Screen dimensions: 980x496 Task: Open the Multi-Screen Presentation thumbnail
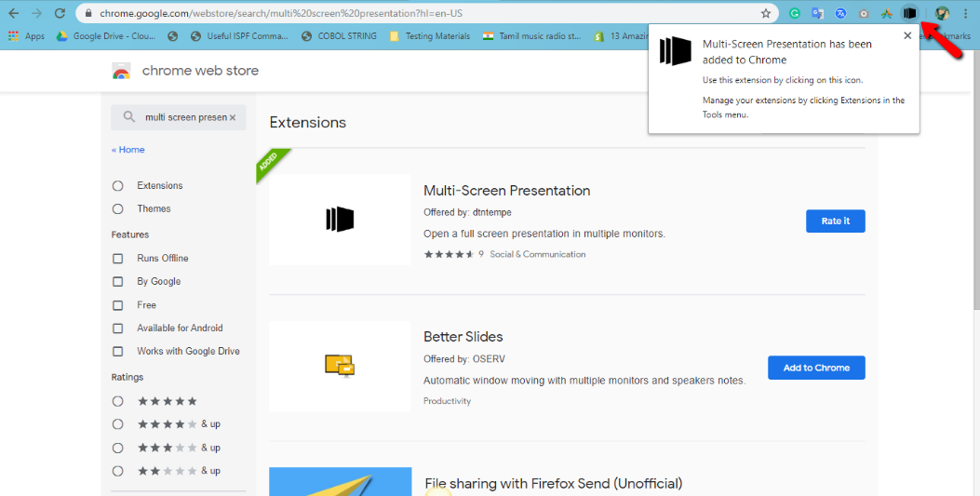click(x=340, y=220)
